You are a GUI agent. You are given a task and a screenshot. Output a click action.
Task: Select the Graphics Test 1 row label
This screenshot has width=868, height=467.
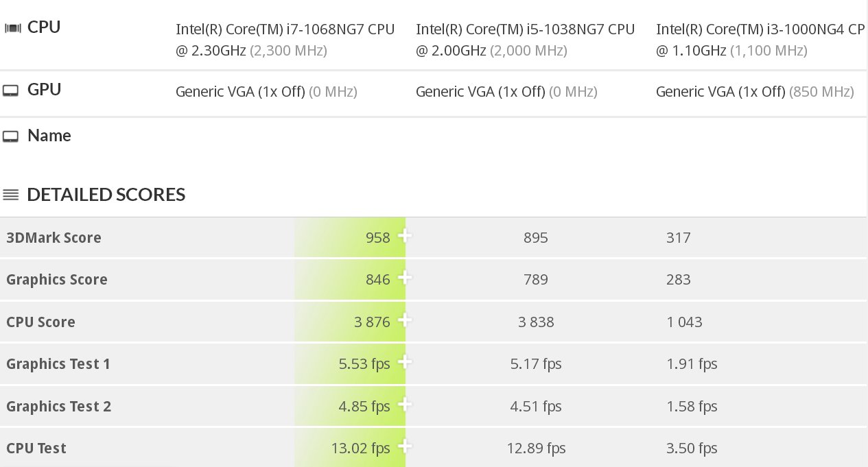58,364
